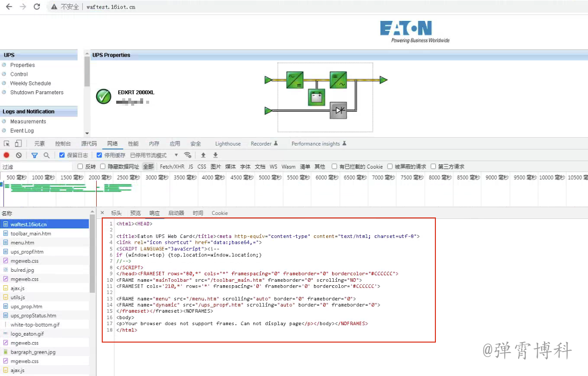The height and width of the screenshot is (376, 588).
Task: Select the toolbar_main.htm request row
Action: [44, 233]
